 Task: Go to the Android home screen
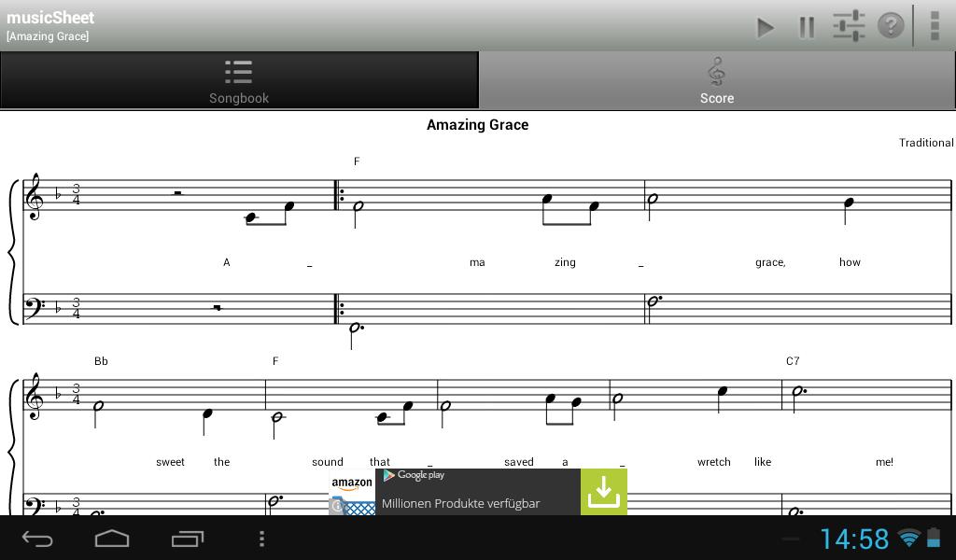pyautogui.click(x=112, y=539)
